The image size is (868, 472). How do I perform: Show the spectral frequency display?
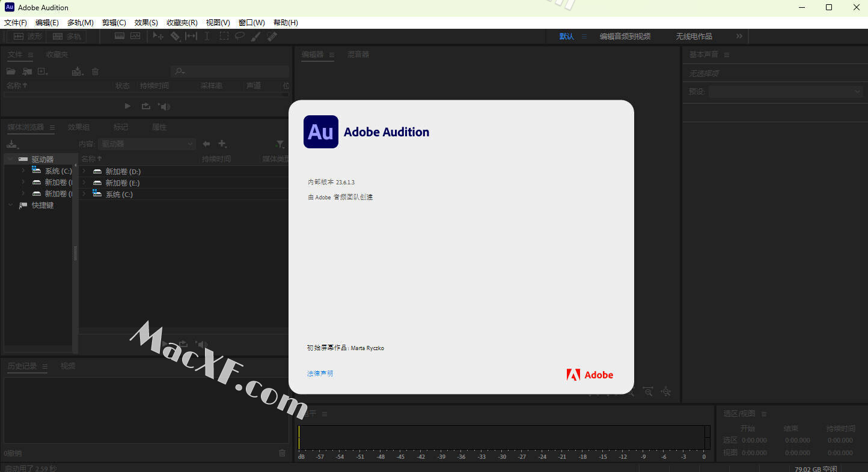pyautogui.click(x=120, y=36)
